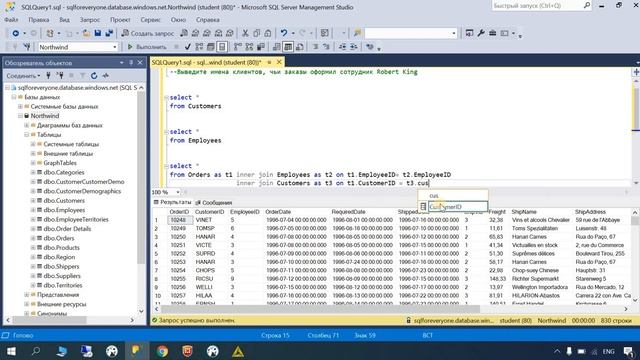
Task: Open the Файл menu
Action: tap(11, 20)
